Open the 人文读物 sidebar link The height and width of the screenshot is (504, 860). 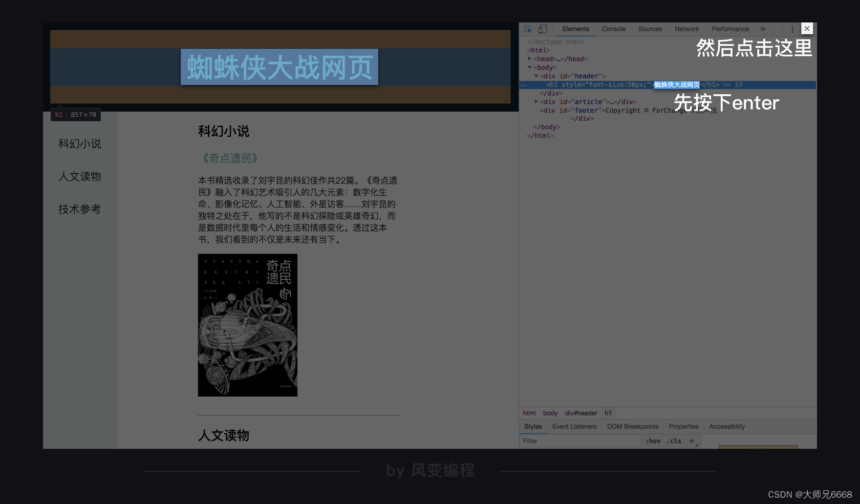click(x=80, y=176)
